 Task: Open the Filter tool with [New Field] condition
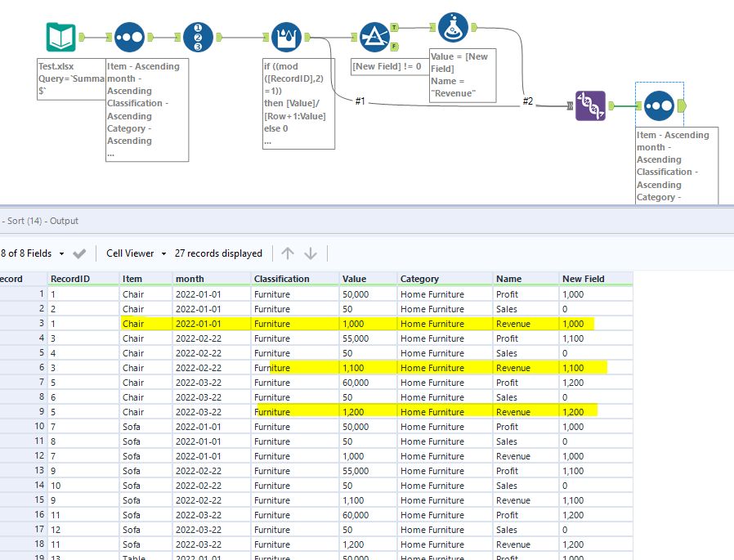coord(376,37)
